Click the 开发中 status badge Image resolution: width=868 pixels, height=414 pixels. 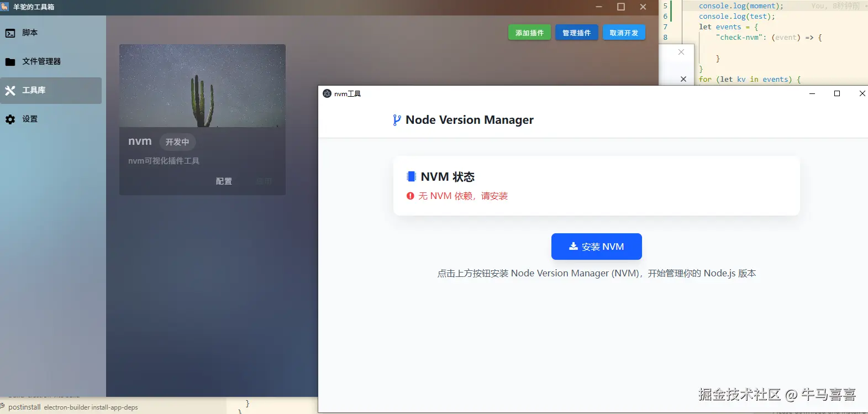pos(177,142)
